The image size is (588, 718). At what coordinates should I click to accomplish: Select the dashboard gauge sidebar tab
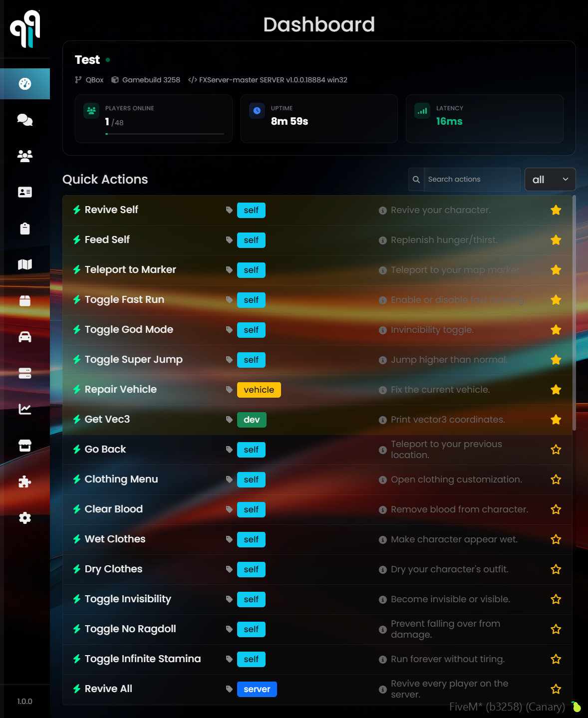(25, 84)
